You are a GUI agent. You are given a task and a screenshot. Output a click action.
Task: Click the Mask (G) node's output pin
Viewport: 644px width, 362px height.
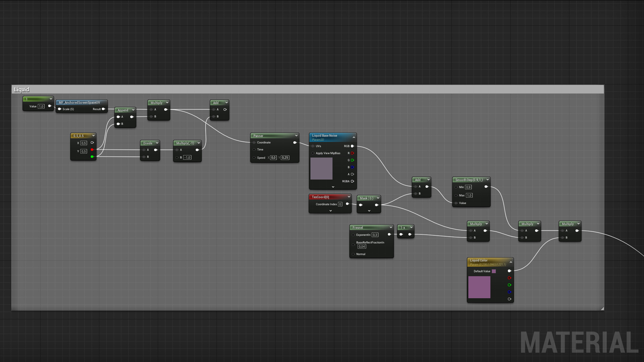(376, 205)
